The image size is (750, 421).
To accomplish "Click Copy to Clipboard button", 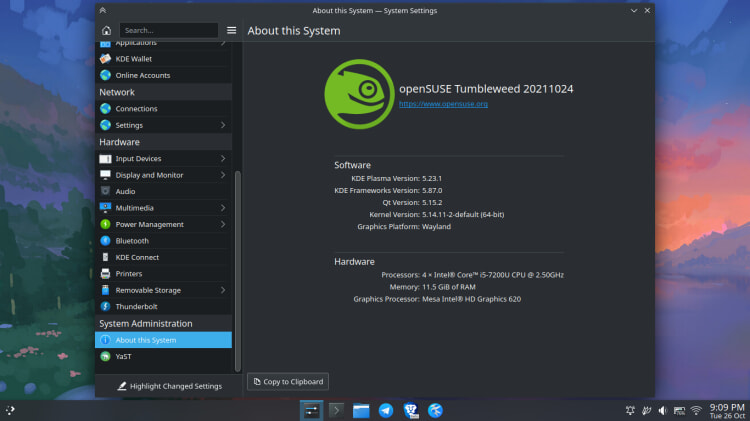I will [288, 382].
